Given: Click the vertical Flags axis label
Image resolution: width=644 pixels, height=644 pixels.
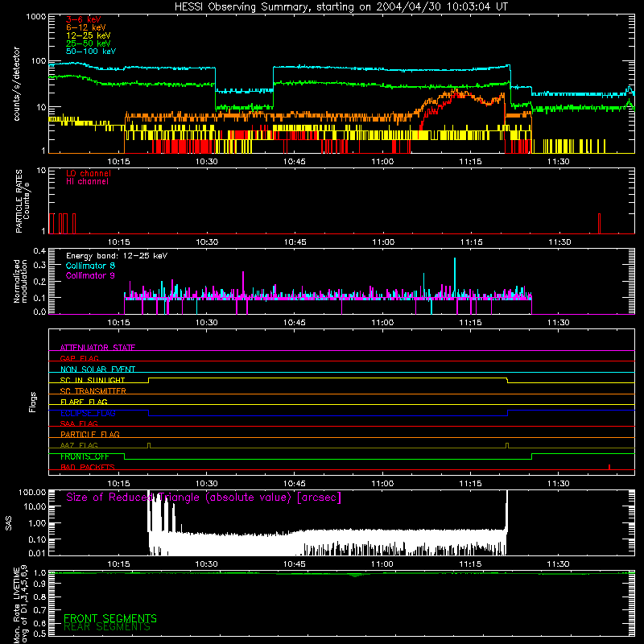Looking at the screenshot, I should pyautogui.click(x=32, y=402).
